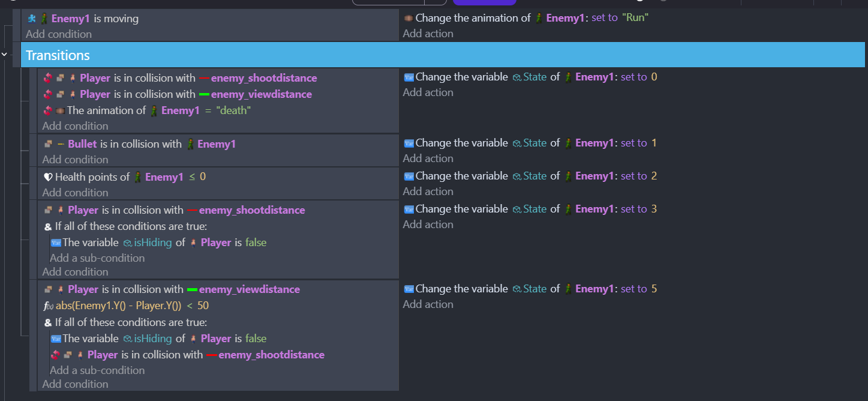The width and height of the screenshot is (868, 401).
Task: Click the "death" animation value in condition
Action: click(233, 110)
